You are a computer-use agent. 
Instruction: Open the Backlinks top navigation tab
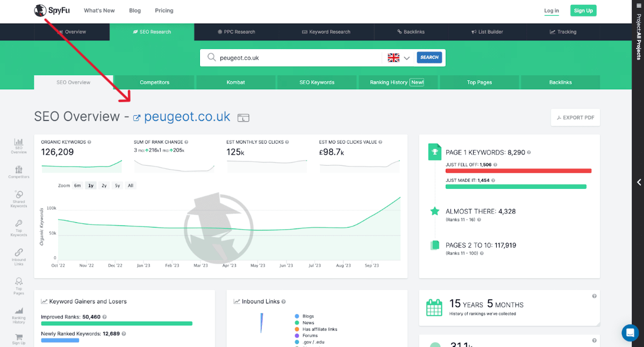point(411,32)
